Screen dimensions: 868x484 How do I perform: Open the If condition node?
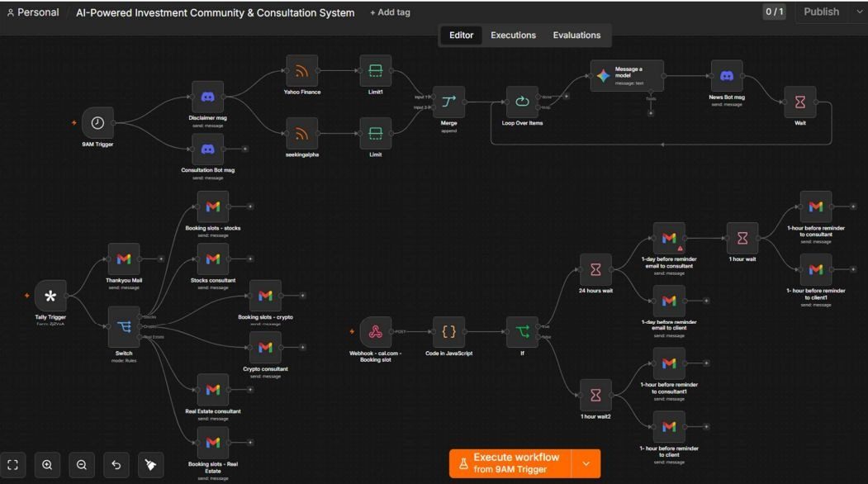[522, 332]
